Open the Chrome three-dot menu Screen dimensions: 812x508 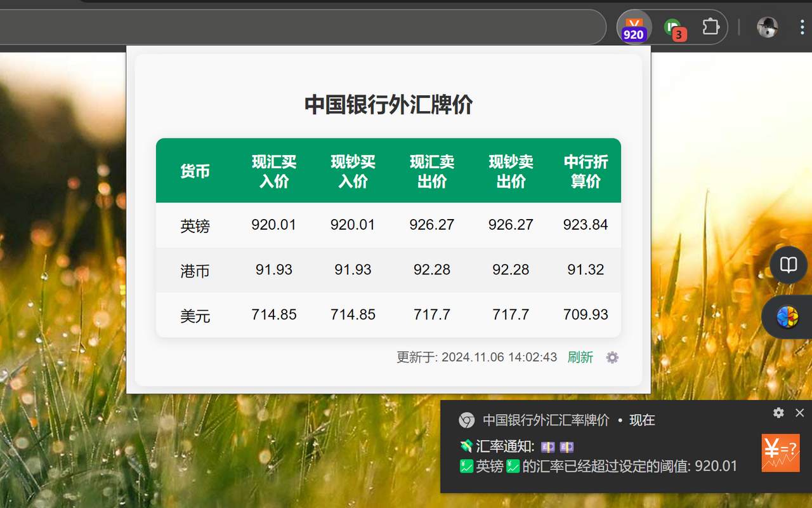[802, 27]
